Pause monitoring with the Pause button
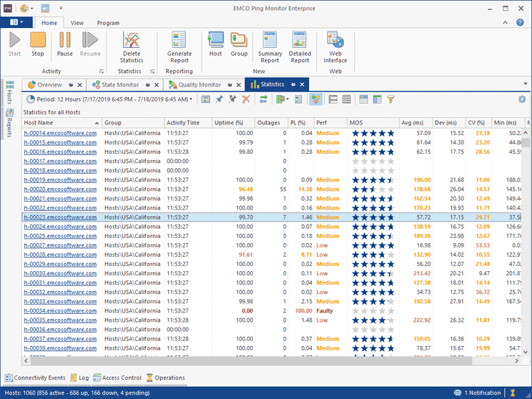This screenshot has height=399, width=532. point(64,44)
